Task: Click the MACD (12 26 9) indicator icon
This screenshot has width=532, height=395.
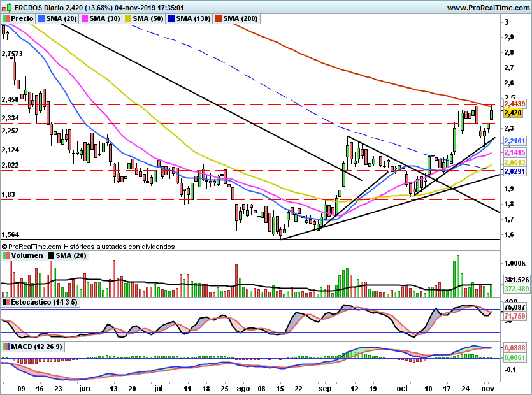Action: (x=6, y=347)
